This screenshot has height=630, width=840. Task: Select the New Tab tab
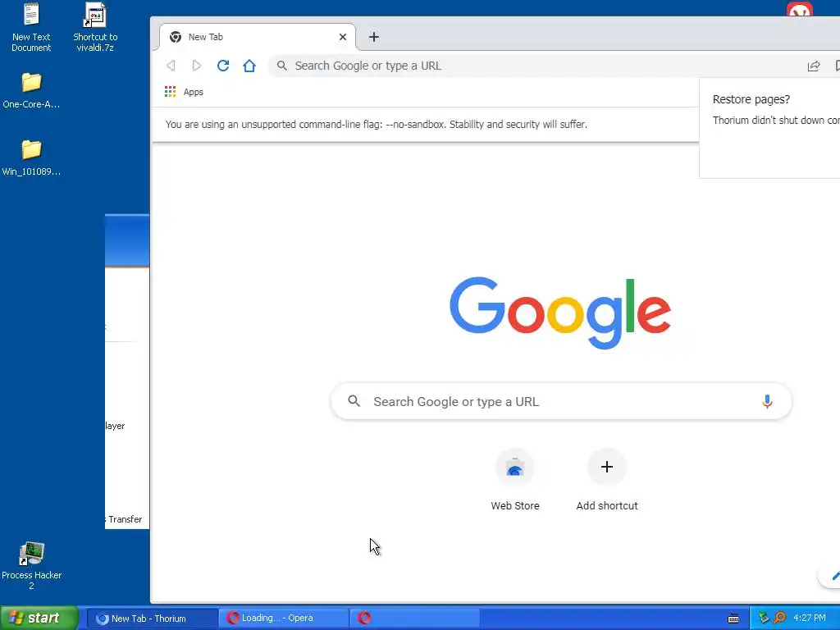tap(258, 36)
